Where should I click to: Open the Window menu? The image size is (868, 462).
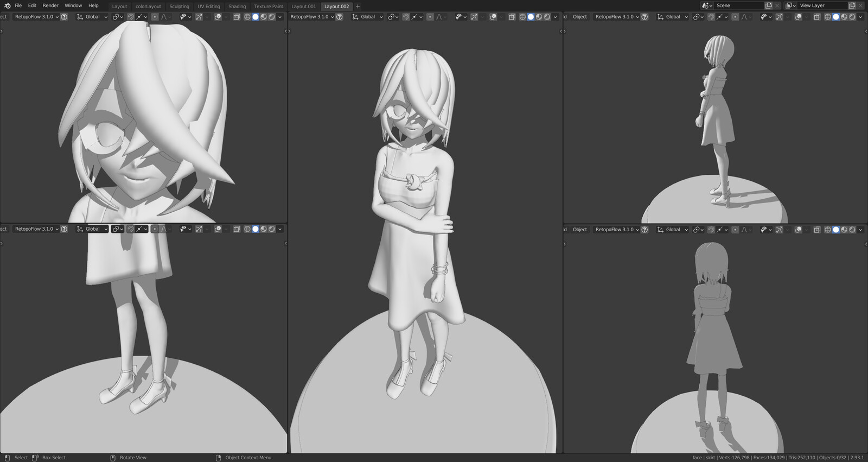(x=73, y=5)
